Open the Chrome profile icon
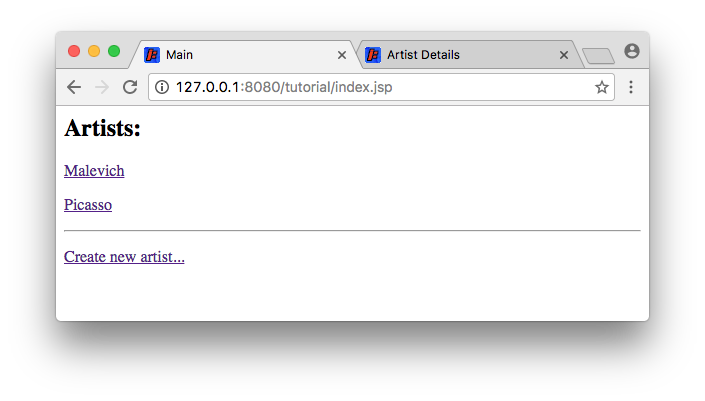This screenshot has width=705, height=401. pos(631,51)
